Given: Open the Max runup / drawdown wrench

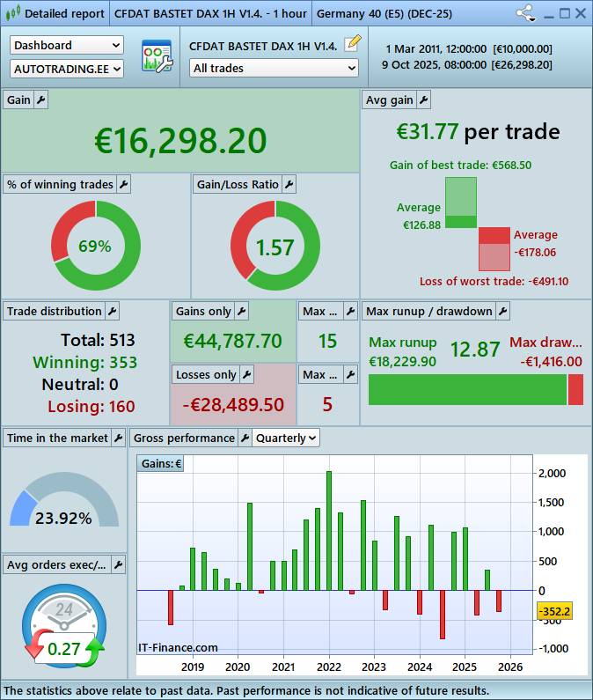Looking at the screenshot, I should coord(501,311).
